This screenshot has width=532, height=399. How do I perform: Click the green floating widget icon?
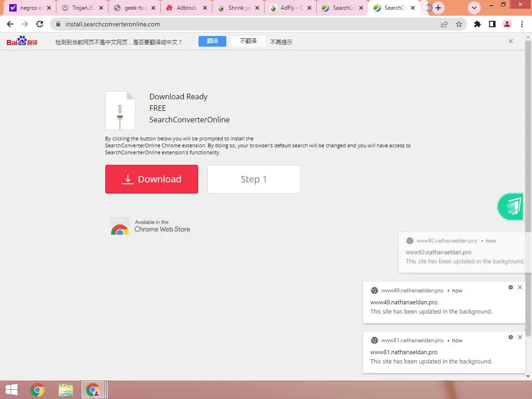click(x=511, y=206)
